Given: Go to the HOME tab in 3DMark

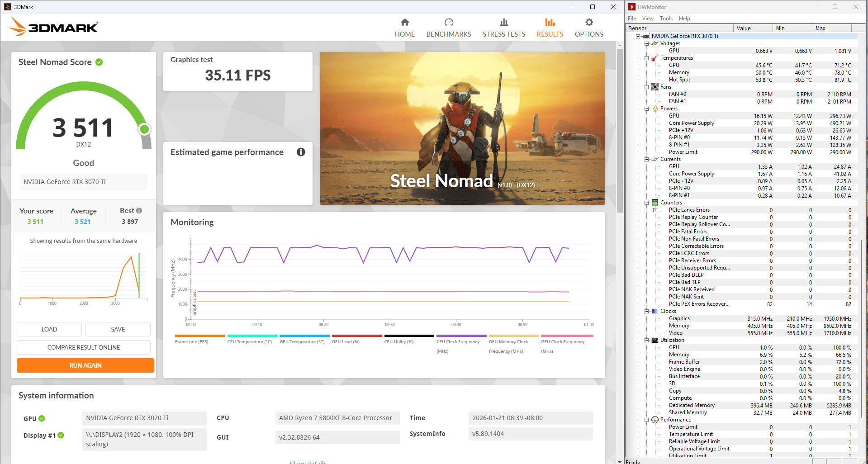Looking at the screenshot, I should (x=405, y=28).
